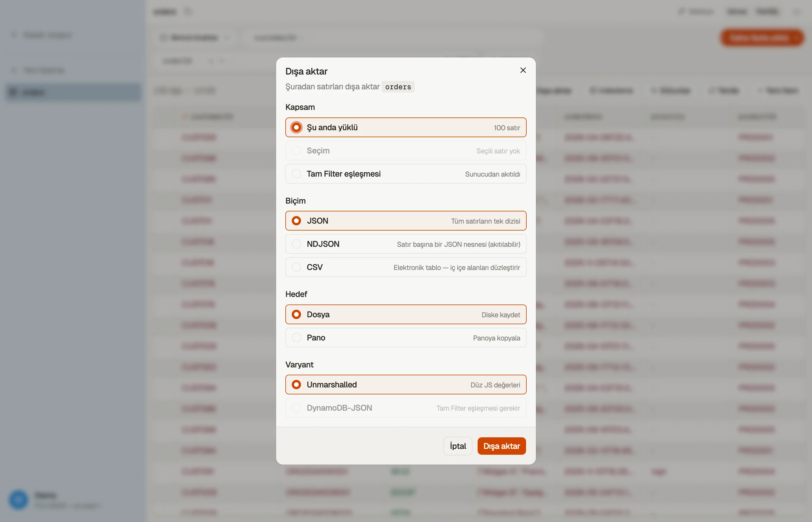
Task: Click the 100 satır label
Action: click(x=507, y=128)
